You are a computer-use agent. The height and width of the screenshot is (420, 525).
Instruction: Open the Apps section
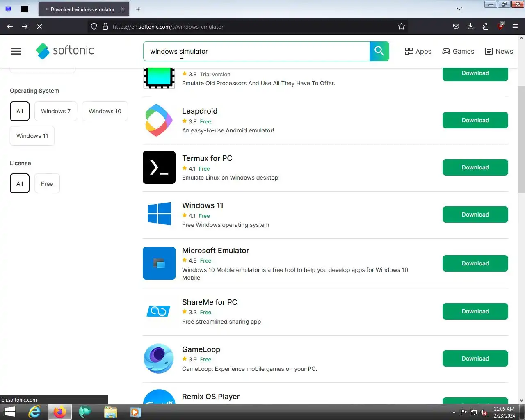(418, 51)
